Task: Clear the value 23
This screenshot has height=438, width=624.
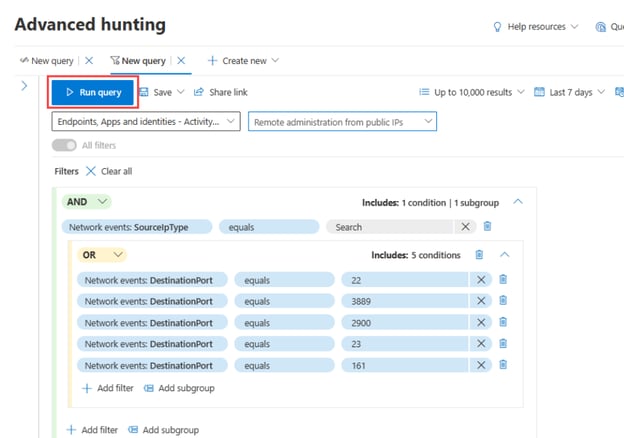Action: 481,344
